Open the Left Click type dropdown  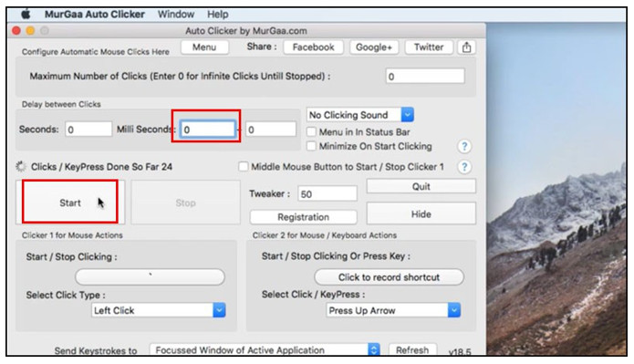[x=159, y=310]
